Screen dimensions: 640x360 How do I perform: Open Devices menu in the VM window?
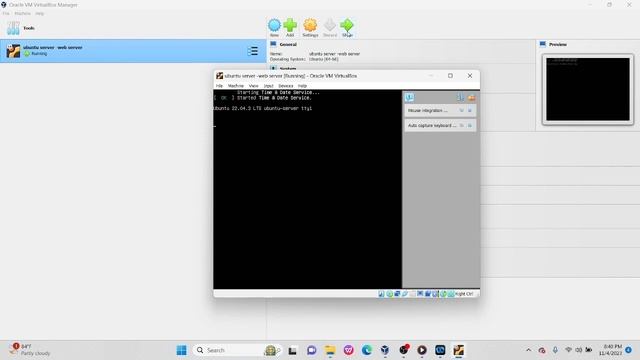(286, 86)
